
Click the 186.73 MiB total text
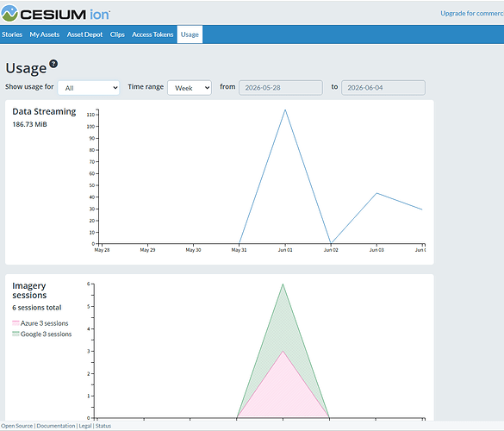(x=29, y=124)
